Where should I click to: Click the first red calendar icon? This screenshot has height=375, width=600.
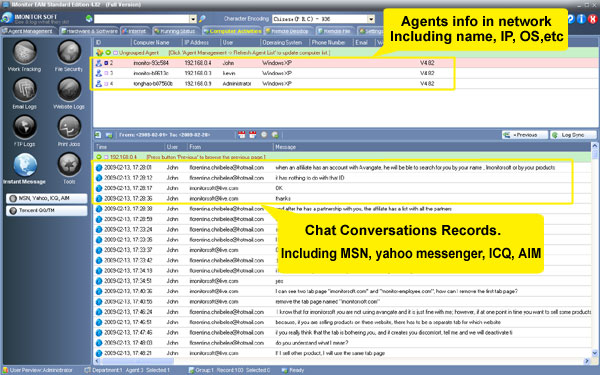(x=241, y=135)
